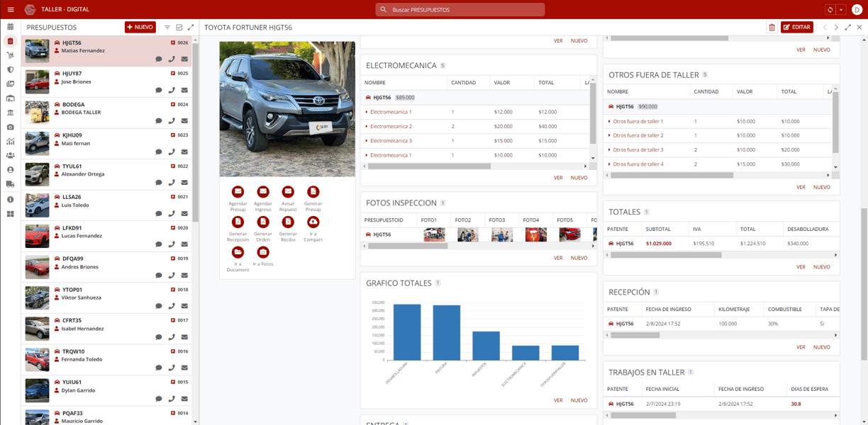This screenshot has width=868, height=425.
Task: Click the EDITAR button
Action: [x=797, y=27]
